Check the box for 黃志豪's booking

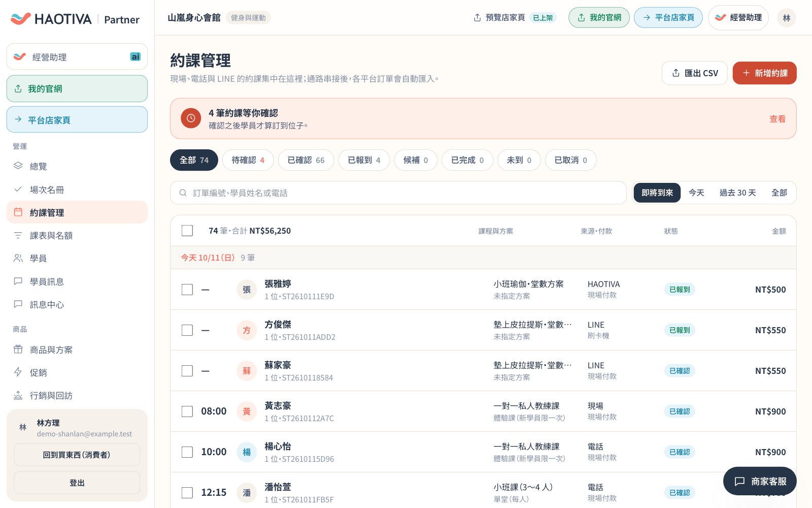coord(187,411)
